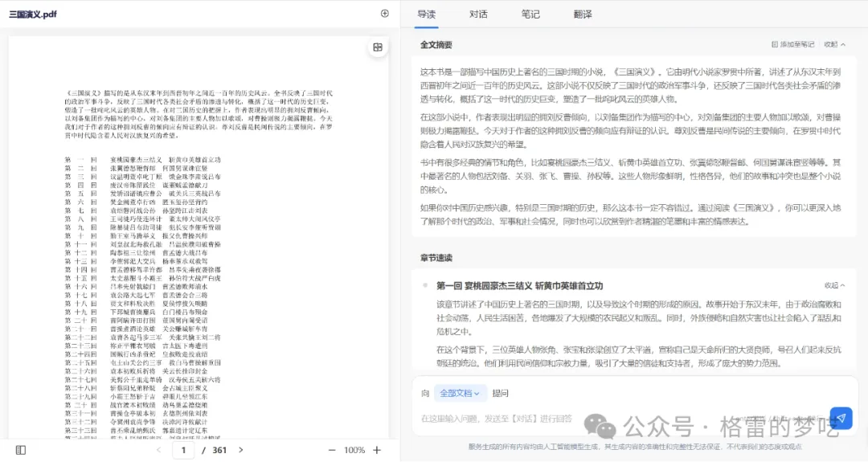
Task: Go to the next PDF page
Action: (240, 450)
